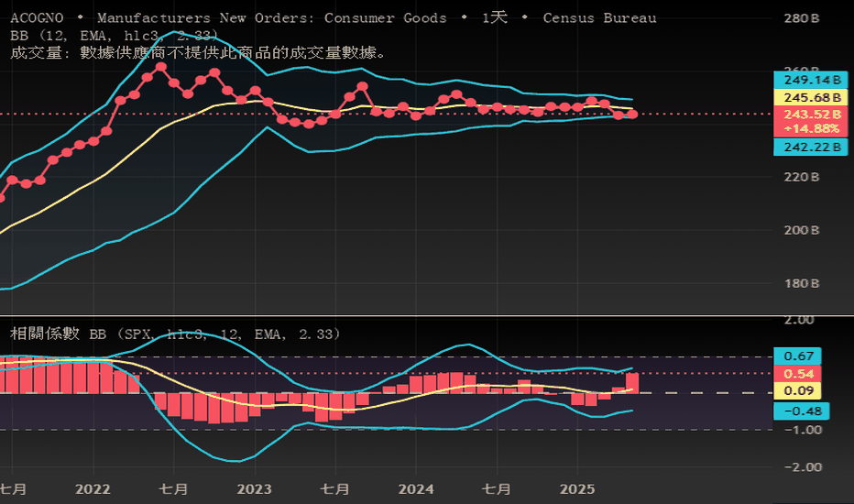Click the 249.14B upper band price label
Image resolution: width=854 pixels, height=504 pixels.
point(810,80)
